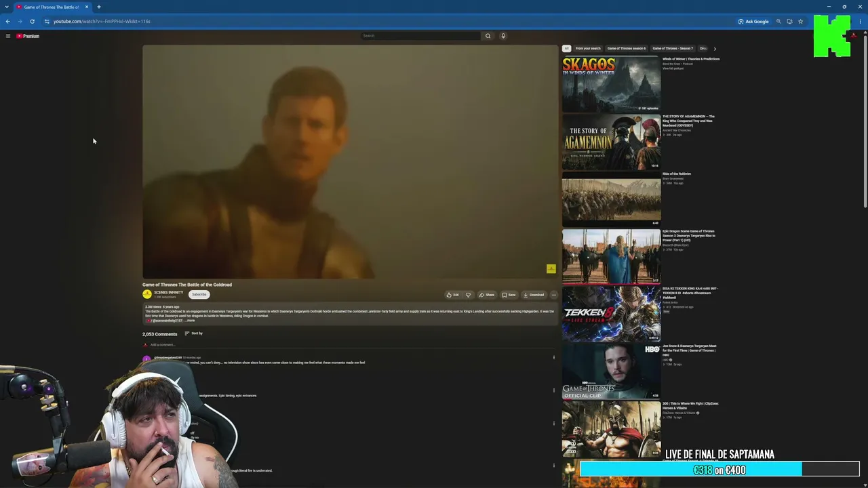Screen dimensions: 868x488
Task: Open the Chrome zoom magnifier icon
Action: pos(778,21)
